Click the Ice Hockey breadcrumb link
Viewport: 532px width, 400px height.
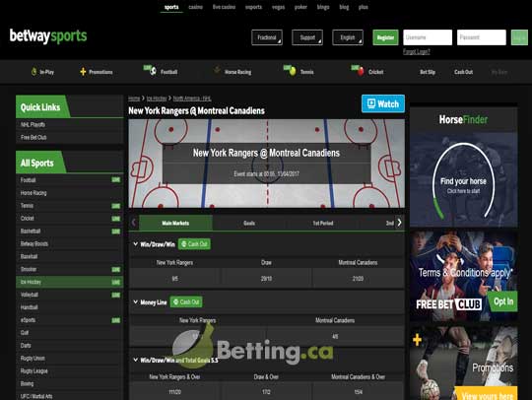click(157, 99)
